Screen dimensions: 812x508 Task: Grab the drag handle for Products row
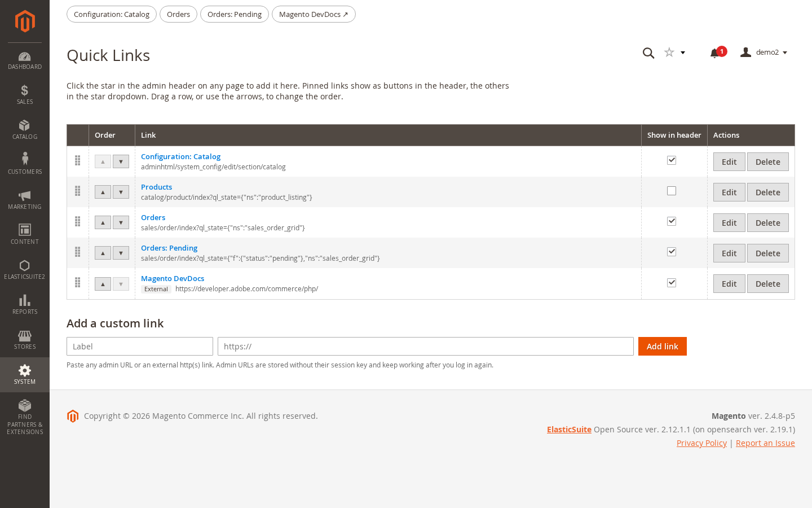78,191
